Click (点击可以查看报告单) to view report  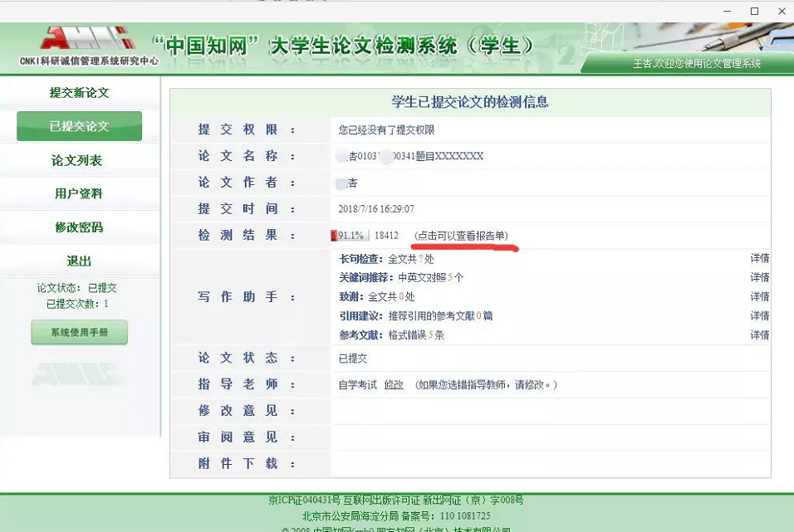tap(461, 236)
